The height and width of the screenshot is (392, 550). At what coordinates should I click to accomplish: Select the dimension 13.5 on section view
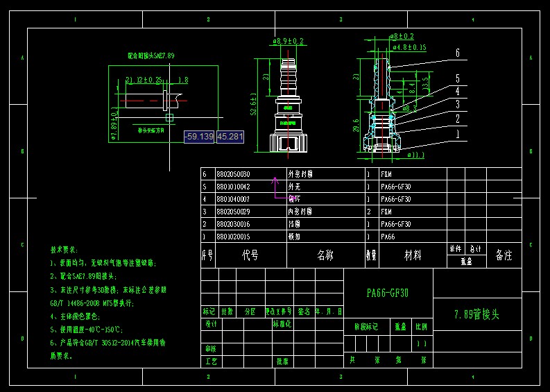426,84
